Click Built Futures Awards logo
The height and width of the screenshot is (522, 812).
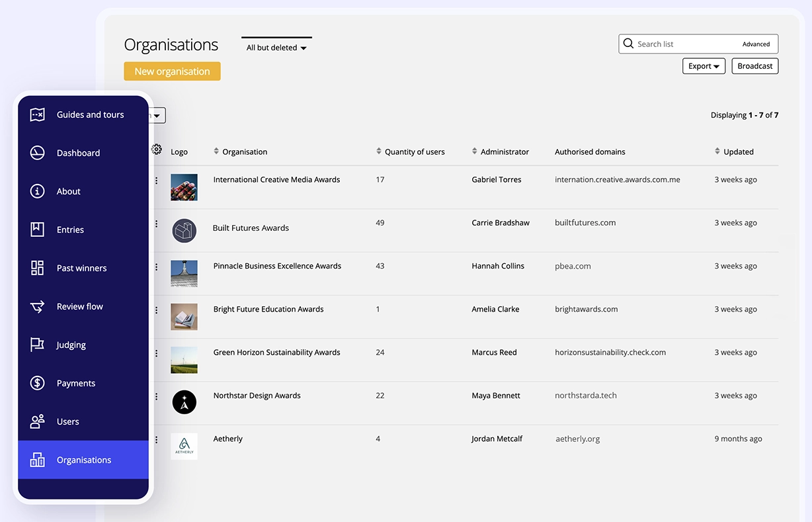[184, 231]
